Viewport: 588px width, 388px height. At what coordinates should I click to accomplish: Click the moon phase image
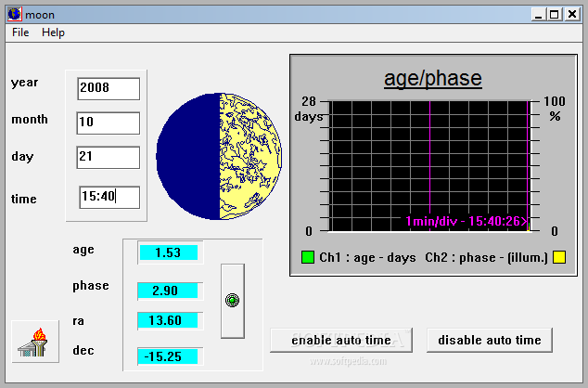coord(219,156)
